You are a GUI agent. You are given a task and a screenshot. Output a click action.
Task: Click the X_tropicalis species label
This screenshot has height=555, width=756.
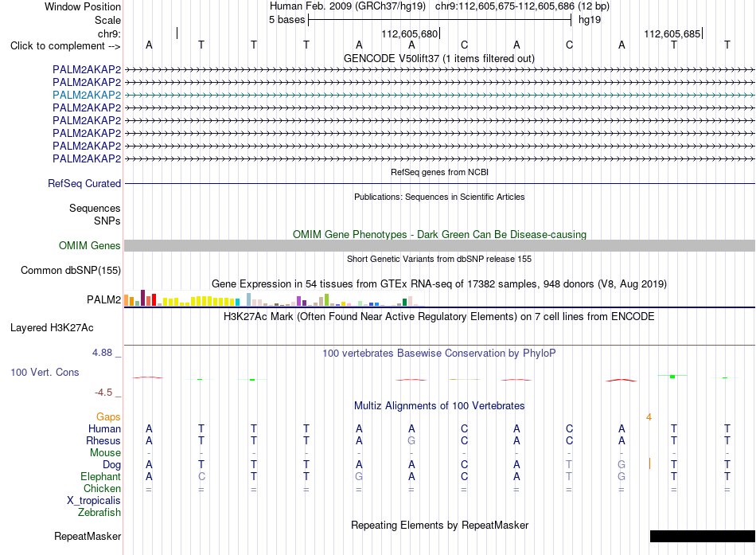pos(94,501)
